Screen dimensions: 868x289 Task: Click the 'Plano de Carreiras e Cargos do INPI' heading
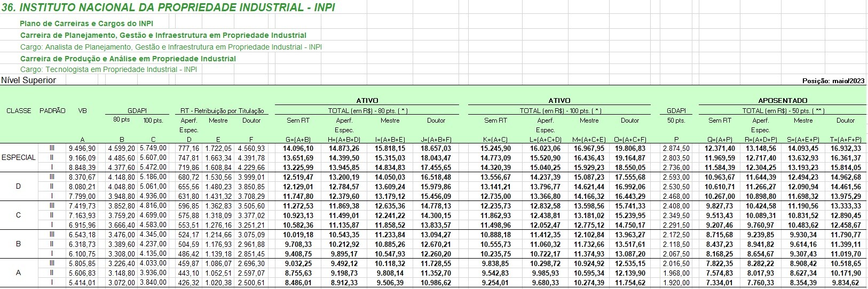point(86,23)
